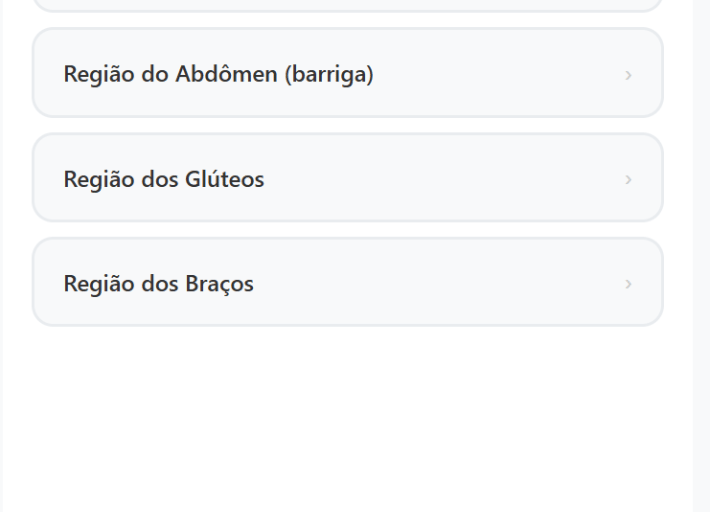This screenshot has height=512, width=710.
Task: Click the empty white area below Região dos Braços
Action: tap(347, 420)
